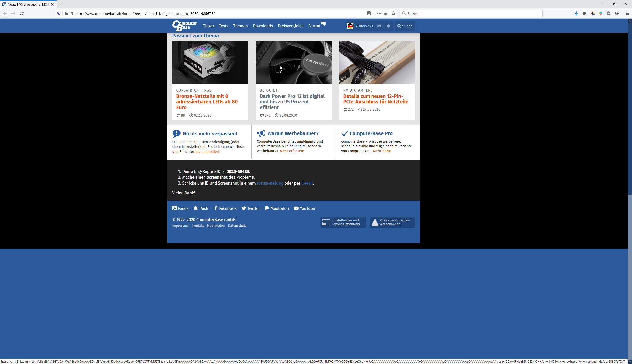Open Firefox downloads arrow icon
Screen dimensions: 632x364
tap(576, 13)
